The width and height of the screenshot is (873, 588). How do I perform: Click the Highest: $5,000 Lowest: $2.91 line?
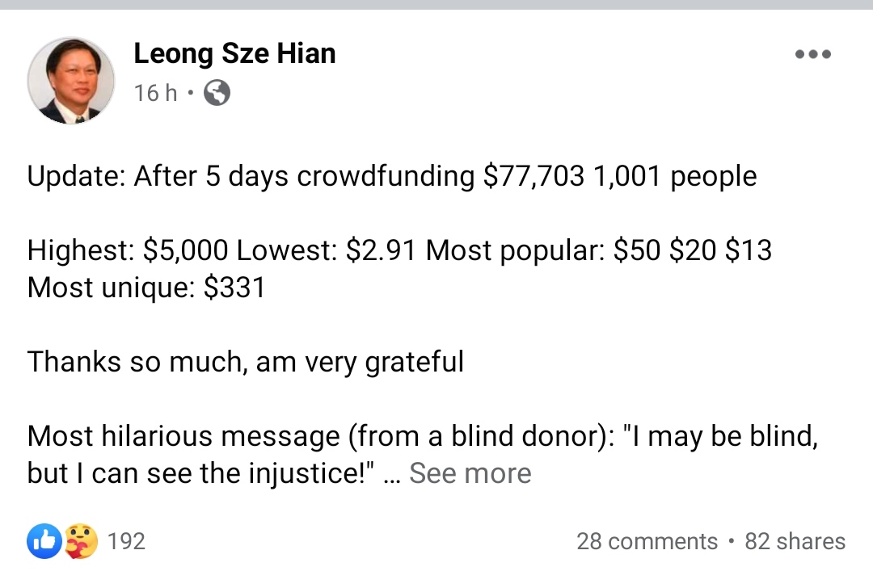point(221,250)
